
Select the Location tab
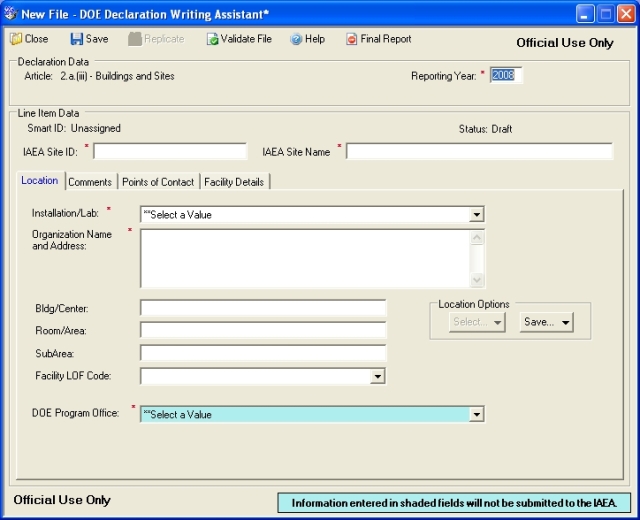click(x=40, y=180)
